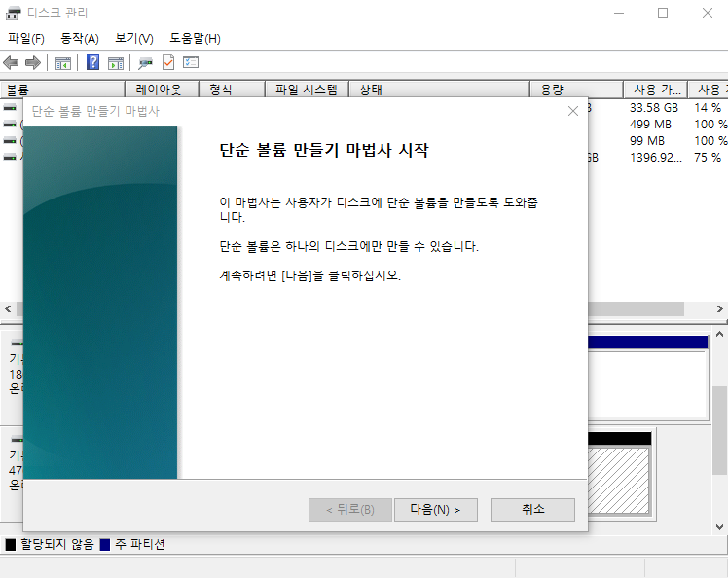Minimize the 디스크 관리 window

coord(619,13)
